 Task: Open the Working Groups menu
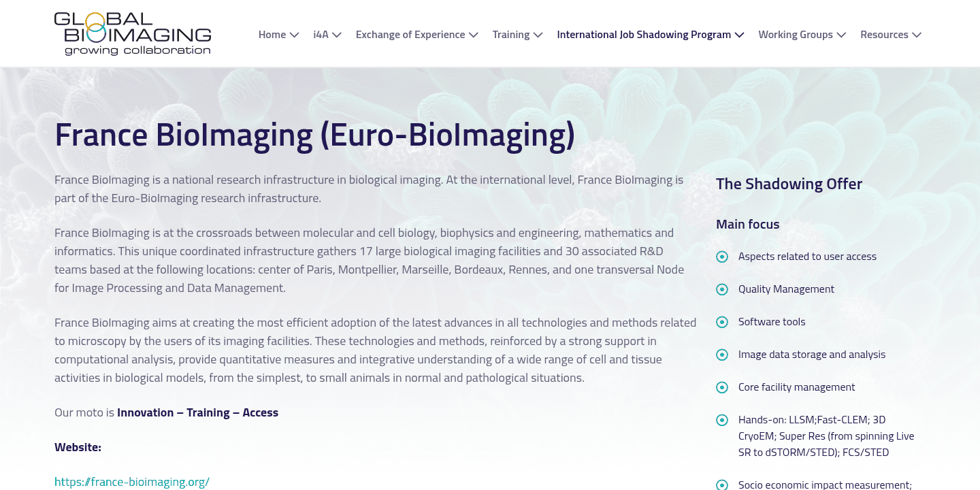(795, 34)
